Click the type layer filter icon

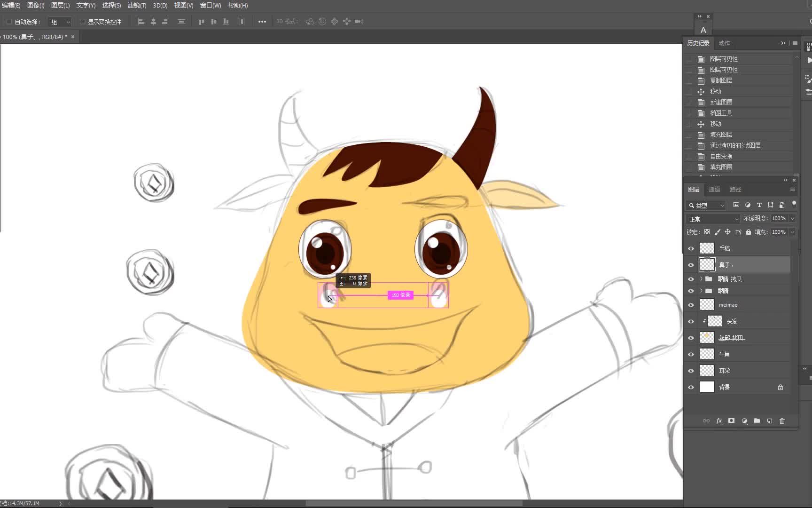tap(759, 205)
